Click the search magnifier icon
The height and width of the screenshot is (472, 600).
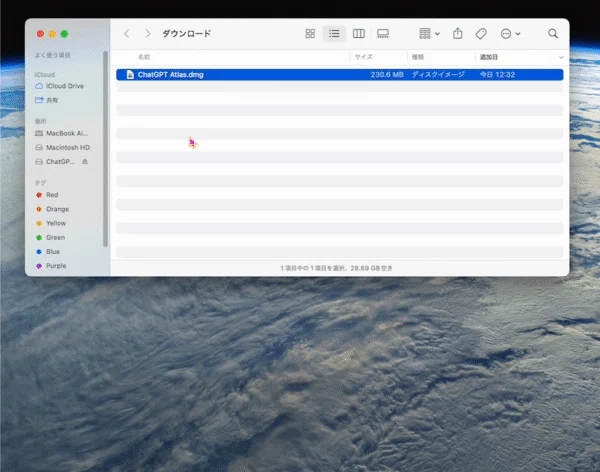click(x=553, y=34)
